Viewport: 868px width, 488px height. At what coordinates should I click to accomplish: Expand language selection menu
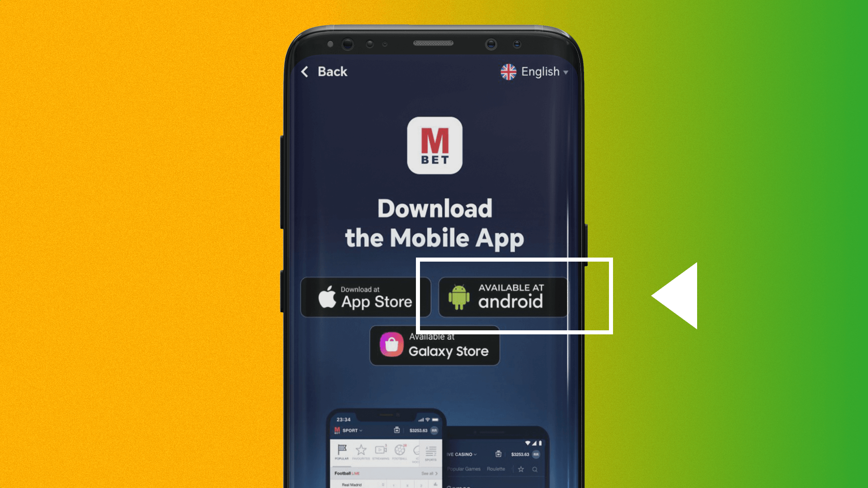(x=533, y=71)
